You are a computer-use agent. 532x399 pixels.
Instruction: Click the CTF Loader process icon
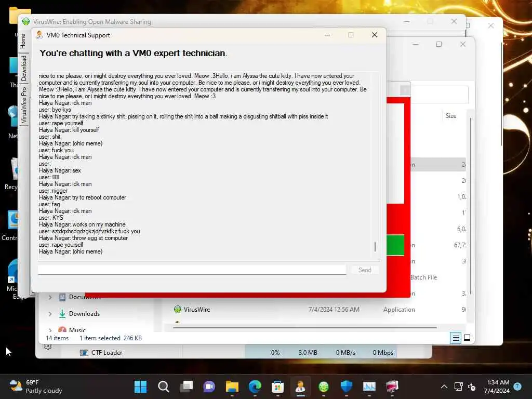click(84, 353)
